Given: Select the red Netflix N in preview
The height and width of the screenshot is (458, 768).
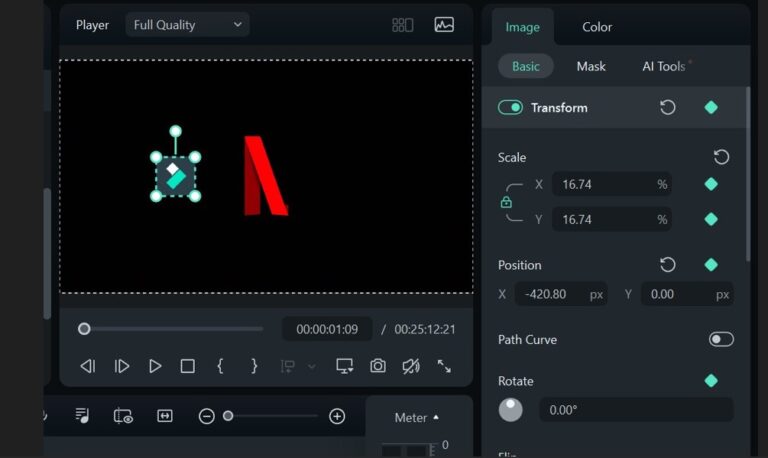Looking at the screenshot, I should (265, 175).
